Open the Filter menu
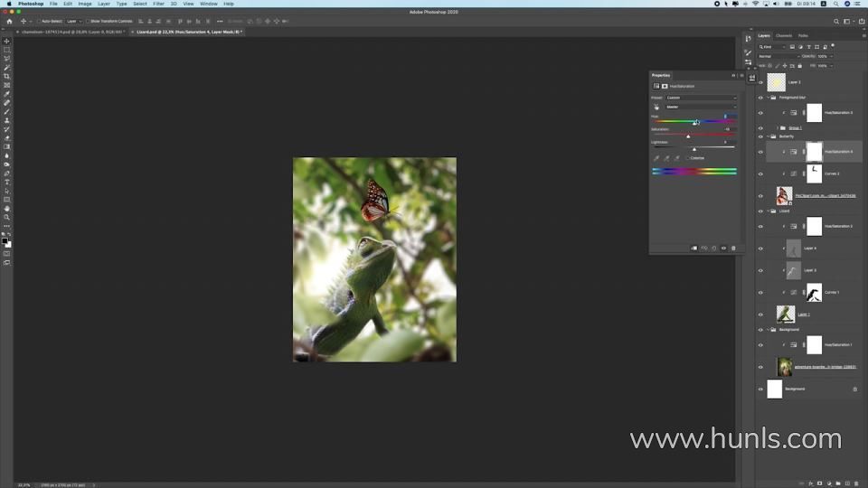Image resolution: width=868 pixels, height=488 pixels. click(158, 4)
